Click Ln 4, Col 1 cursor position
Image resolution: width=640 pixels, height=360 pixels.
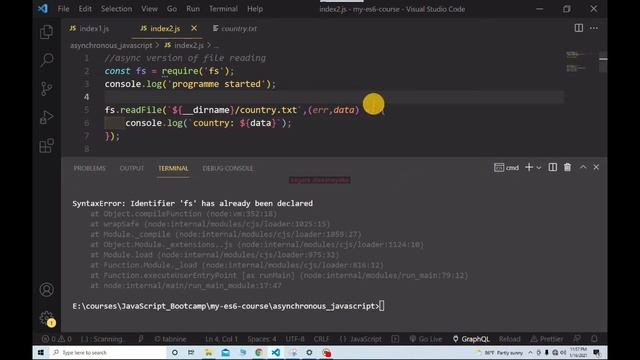[x=221, y=339]
